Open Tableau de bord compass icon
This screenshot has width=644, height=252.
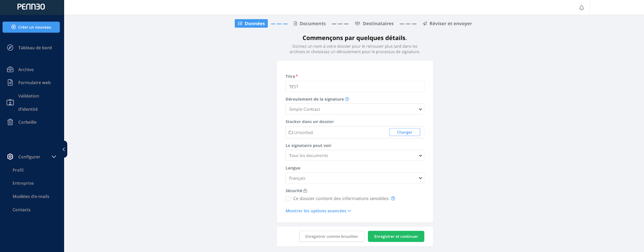10,48
